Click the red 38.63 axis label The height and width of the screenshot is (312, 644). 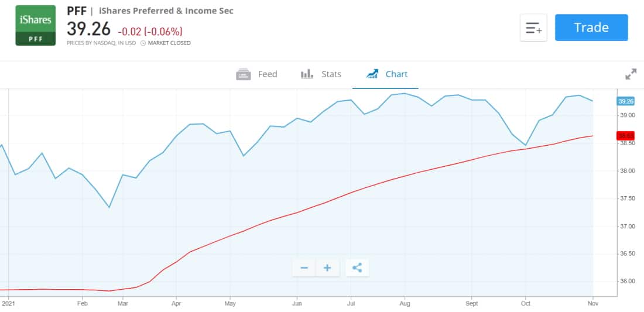point(626,136)
